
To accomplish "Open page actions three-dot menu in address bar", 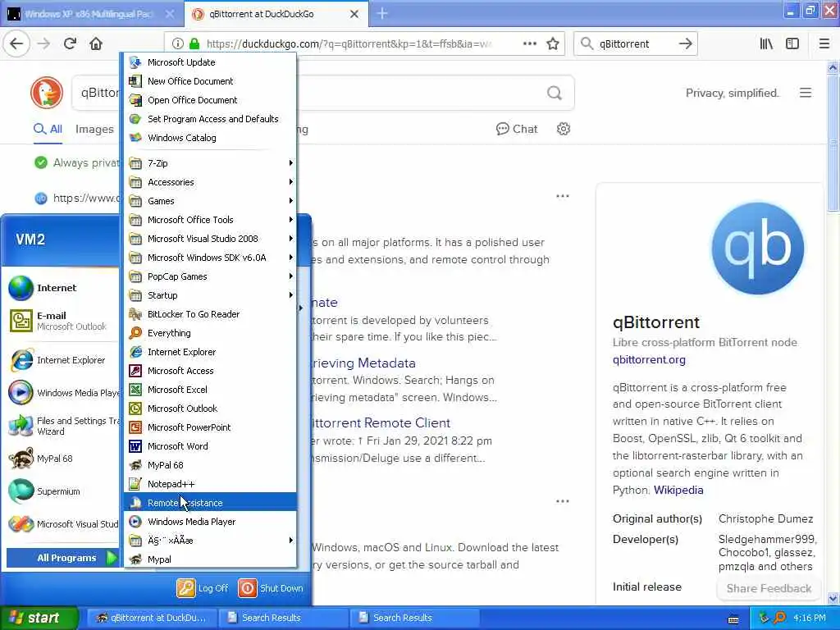I will click(529, 43).
